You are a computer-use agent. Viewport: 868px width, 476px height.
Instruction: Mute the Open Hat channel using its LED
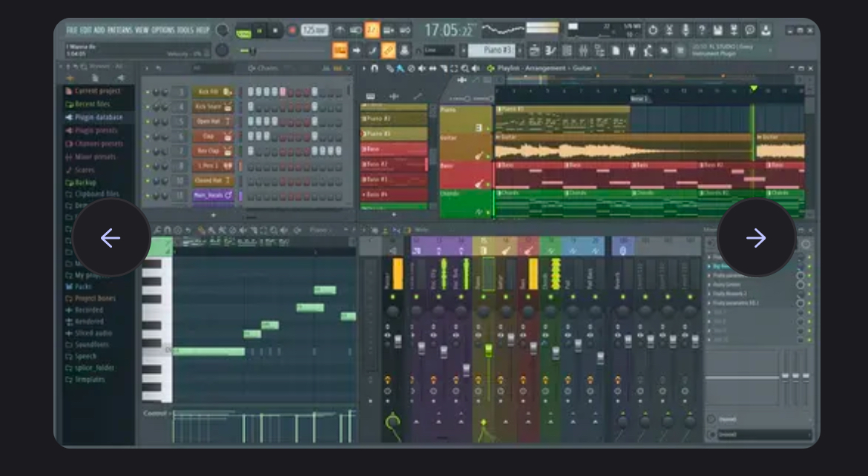point(147,122)
